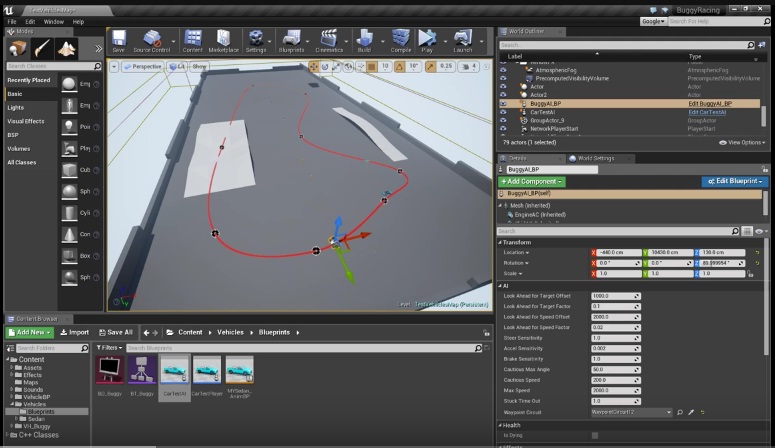Open the Blueprints toolbar icon

point(291,39)
